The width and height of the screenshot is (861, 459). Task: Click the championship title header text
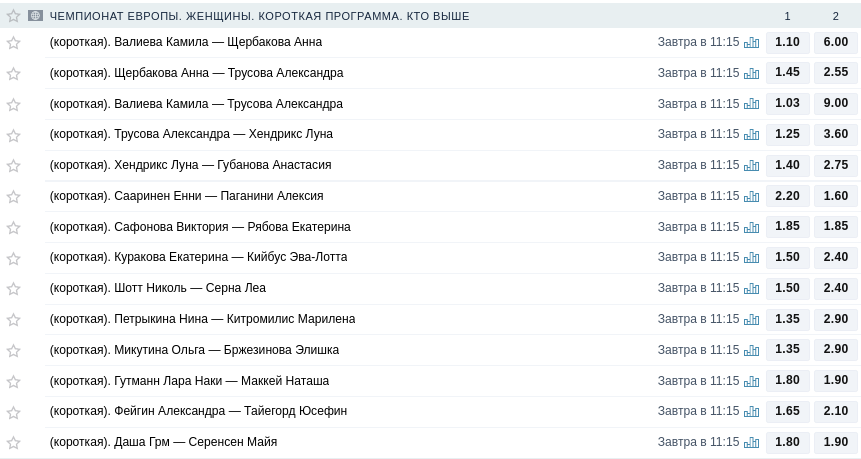tap(259, 16)
